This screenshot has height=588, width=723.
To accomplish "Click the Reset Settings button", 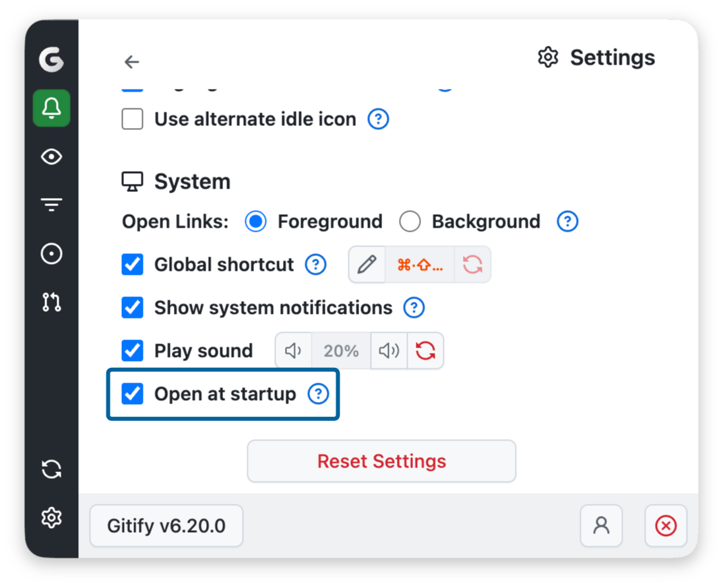I will click(381, 461).
